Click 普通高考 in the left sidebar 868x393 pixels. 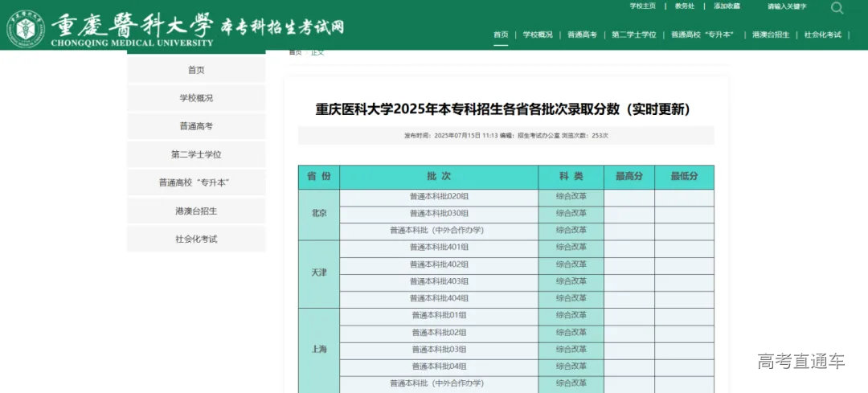click(196, 126)
